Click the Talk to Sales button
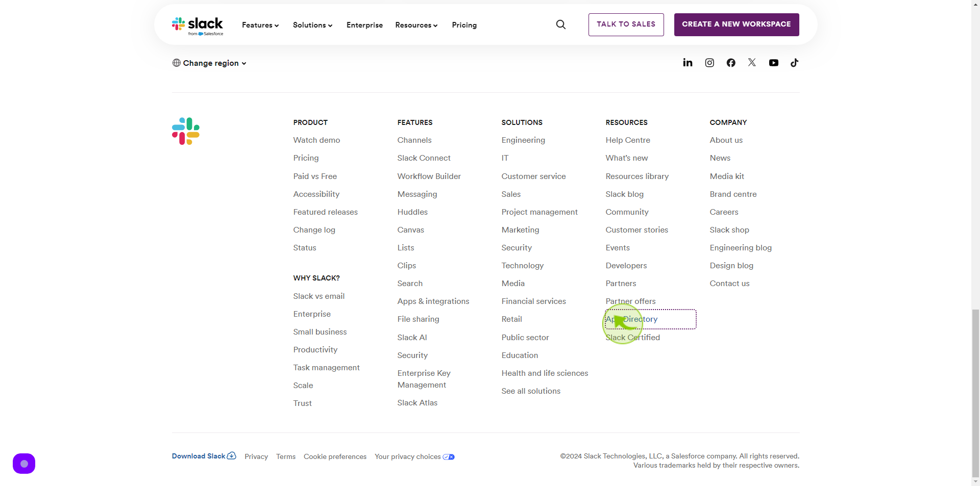This screenshot has width=980, height=486. 626,24
